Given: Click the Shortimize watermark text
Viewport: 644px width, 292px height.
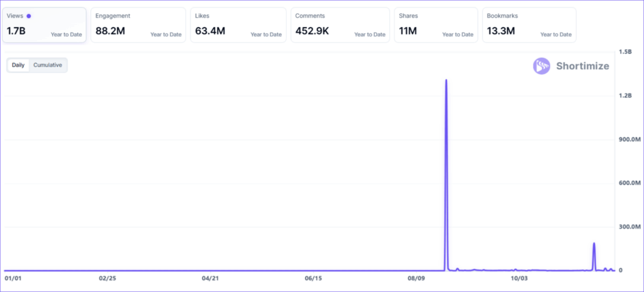Looking at the screenshot, I should (x=582, y=66).
